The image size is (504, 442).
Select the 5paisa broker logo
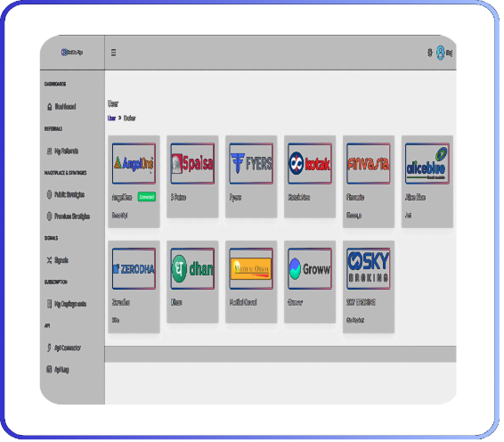coord(192,163)
